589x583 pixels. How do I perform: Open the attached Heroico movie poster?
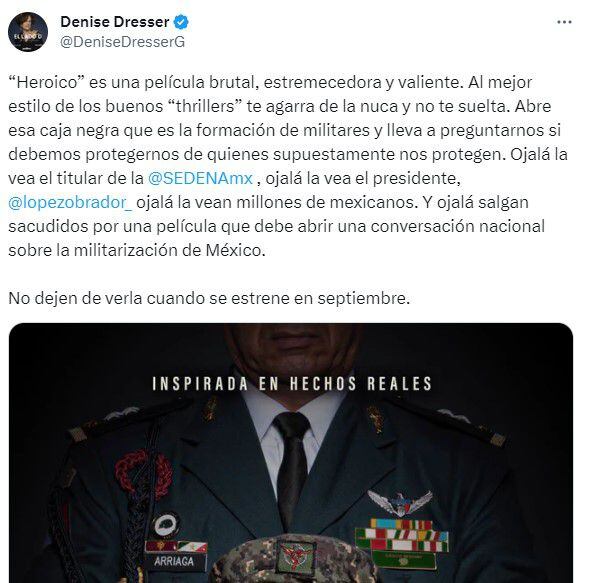[291, 453]
